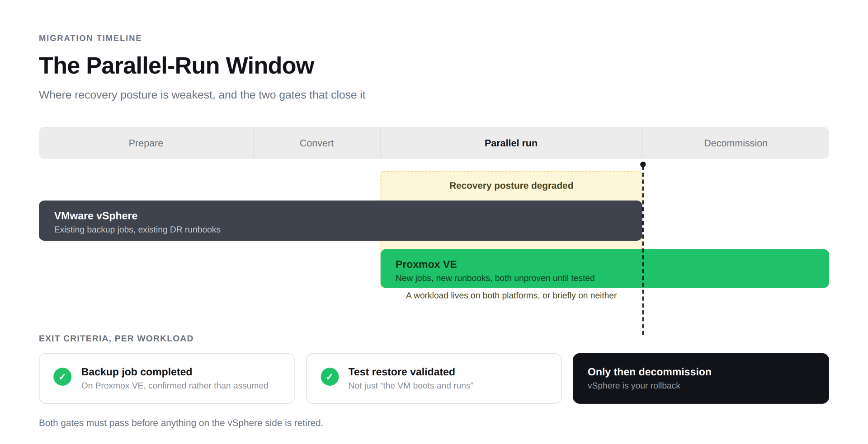Screen dimensions: 868x444
Task: Click the Proxmox VE timeline bar
Action: 604,268
